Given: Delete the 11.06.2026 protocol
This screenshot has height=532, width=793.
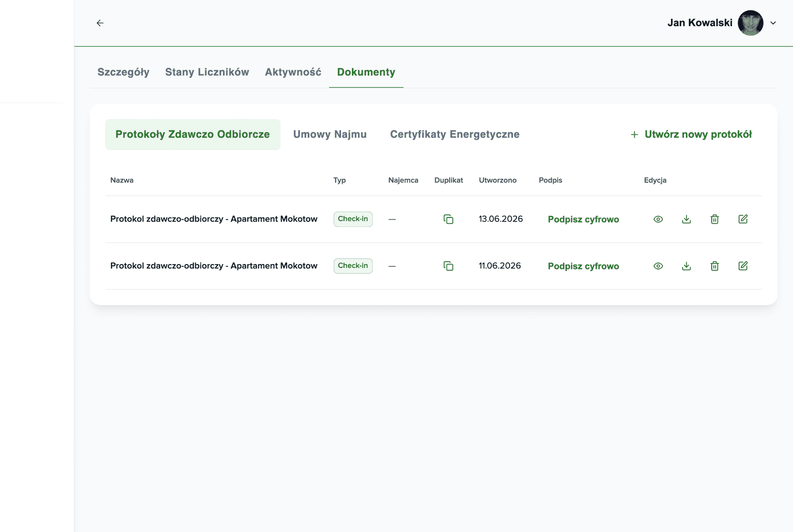Looking at the screenshot, I should 715,266.
